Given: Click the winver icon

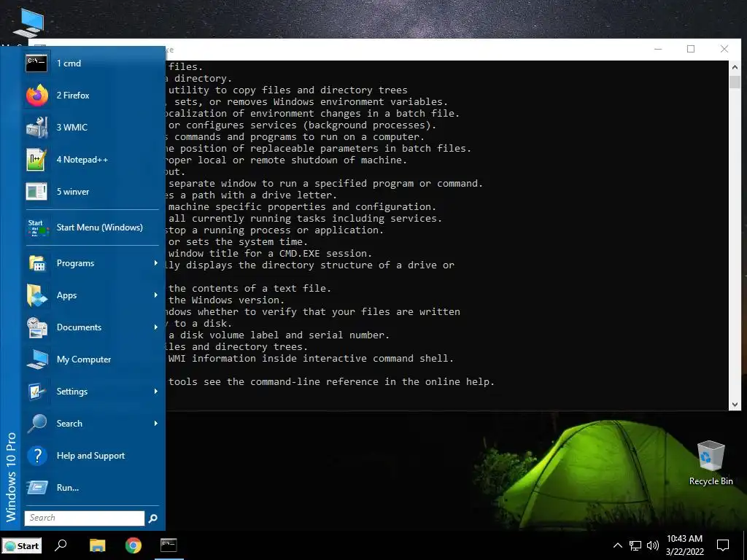Looking at the screenshot, I should (x=36, y=192).
